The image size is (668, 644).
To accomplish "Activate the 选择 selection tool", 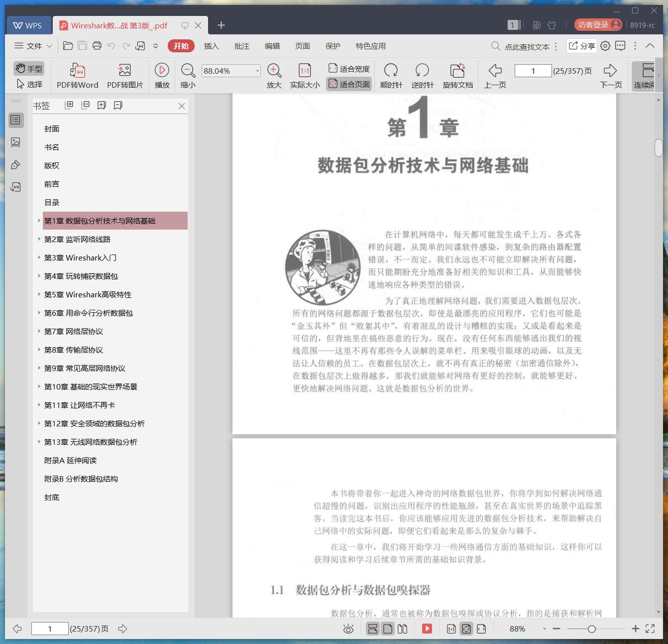I will coord(29,84).
